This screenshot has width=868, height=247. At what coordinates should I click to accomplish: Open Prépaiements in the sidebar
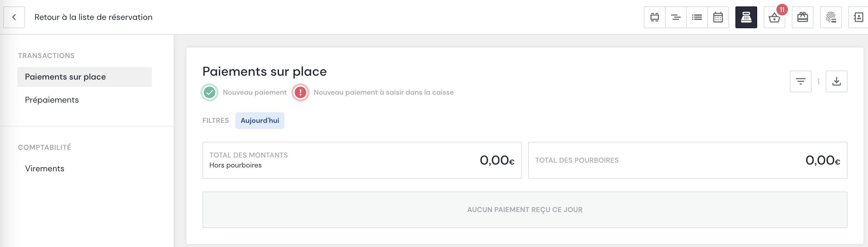[x=52, y=100]
